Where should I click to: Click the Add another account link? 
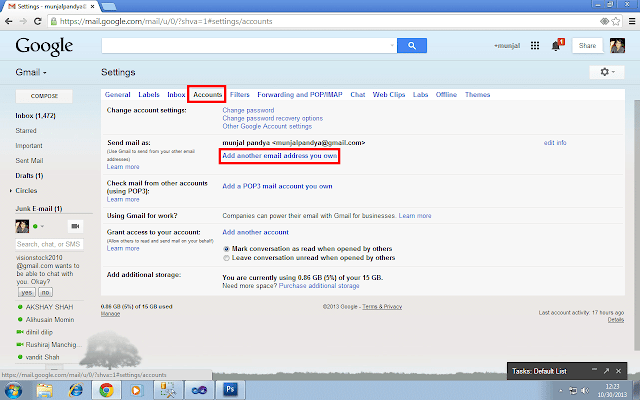pos(256,232)
